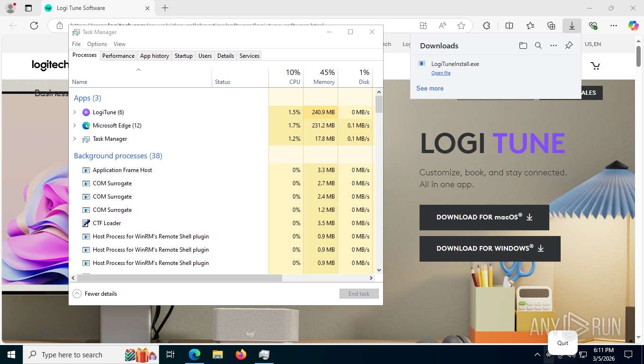Click the Background processes (38) heading

point(118,156)
